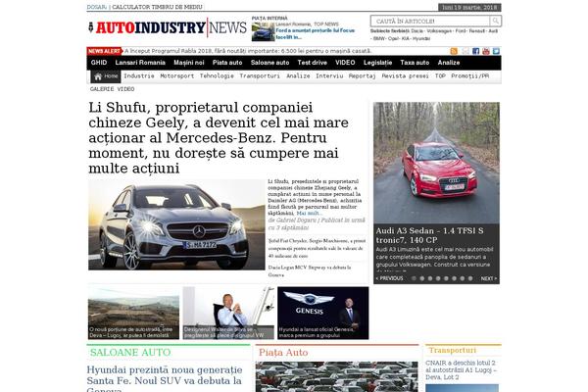Open the Transporturi submenu link
This screenshot has width=588, height=392.
260,76
